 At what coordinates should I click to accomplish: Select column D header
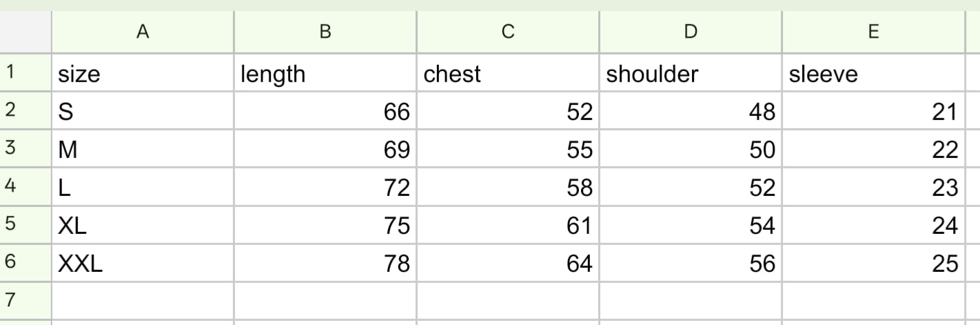click(x=691, y=32)
